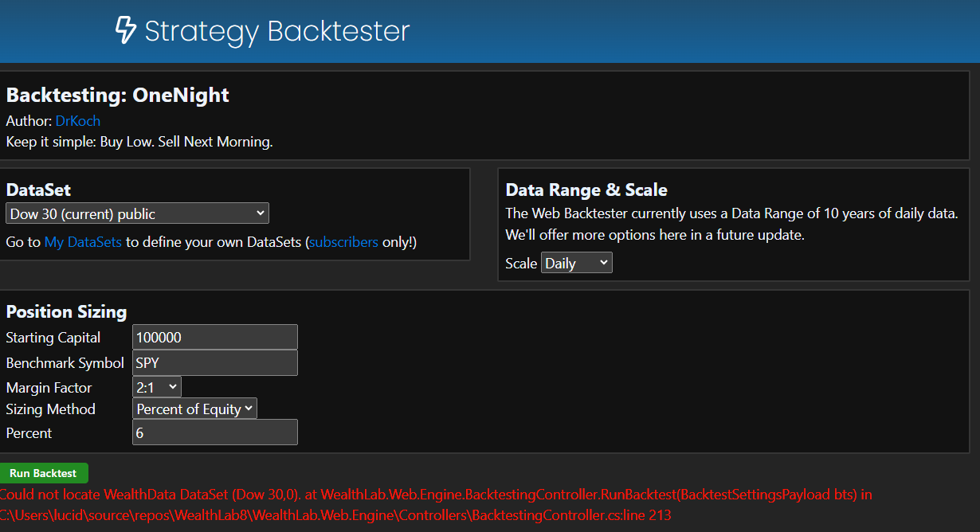Image resolution: width=980 pixels, height=532 pixels.
Task: Click the Benchmark Symbol field containing SPY
Action: [215, 362]
